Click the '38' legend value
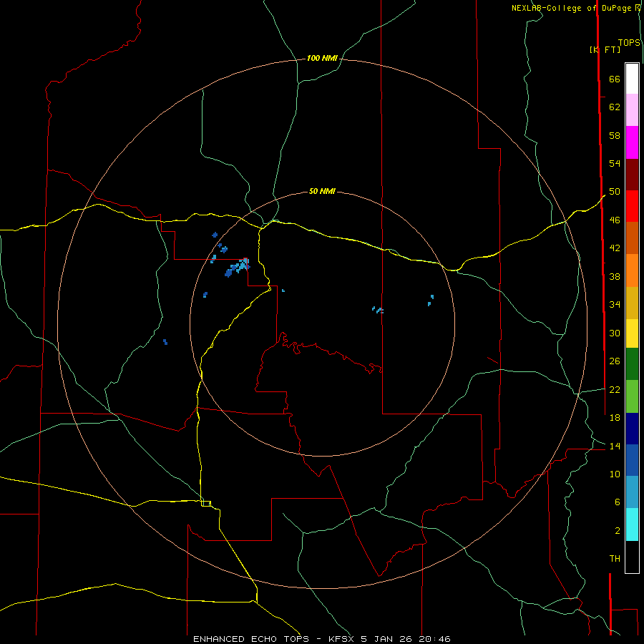The width and height of the screenshot is (644, 644). [615, 276]
